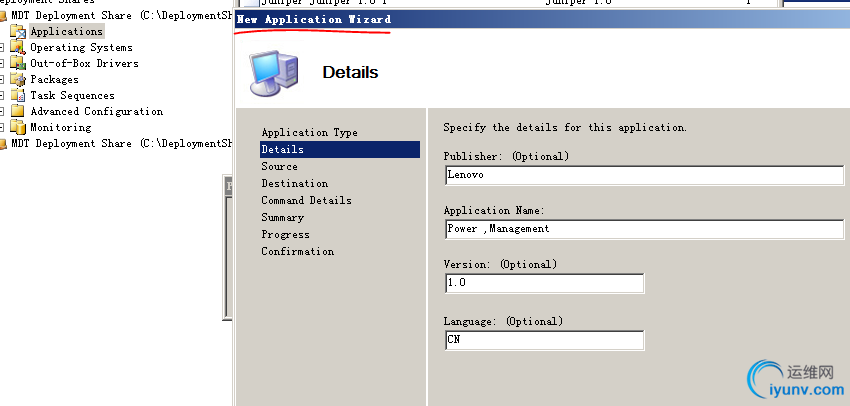850x406 pixels.
Task: Select Out-of-Box Drivers tree node
Action: click(x=84, y=63)
